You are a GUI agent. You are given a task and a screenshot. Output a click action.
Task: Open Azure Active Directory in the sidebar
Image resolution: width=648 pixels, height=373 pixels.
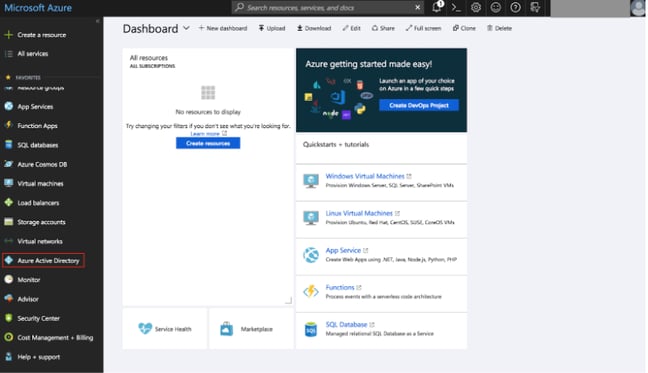pyautogui.click(x=43, y=261)
